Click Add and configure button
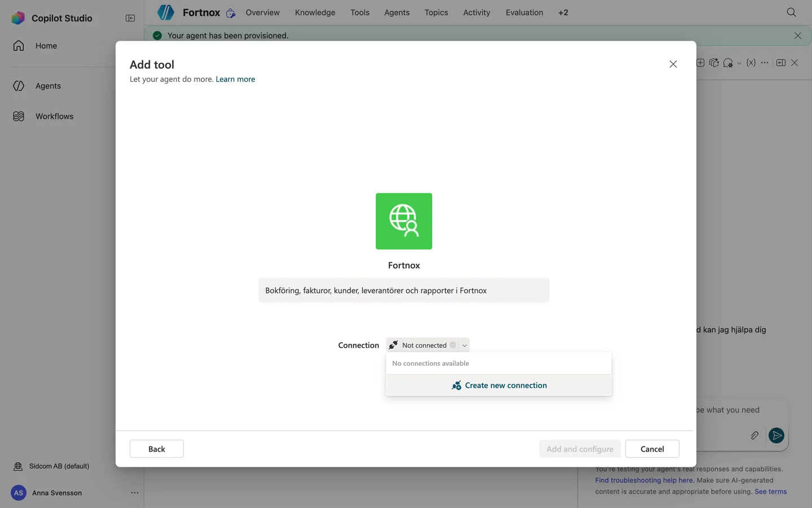This screenshot has height=508, width=812. 580,449
